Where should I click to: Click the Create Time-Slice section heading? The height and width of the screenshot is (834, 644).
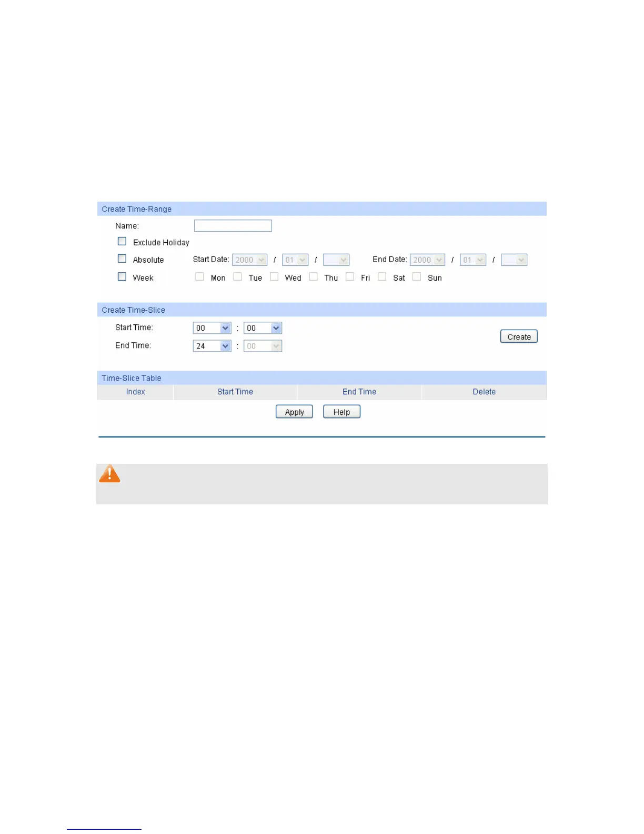point(133,310)
